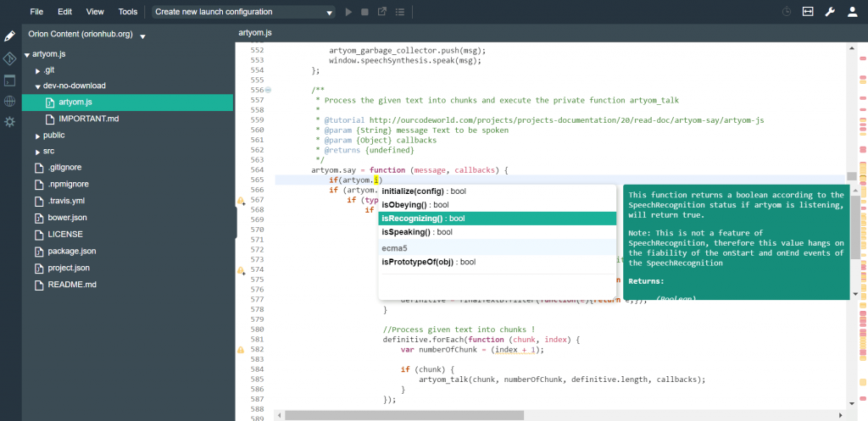
Task: Toggle the split editor layout icon
Action: [808, 12]
